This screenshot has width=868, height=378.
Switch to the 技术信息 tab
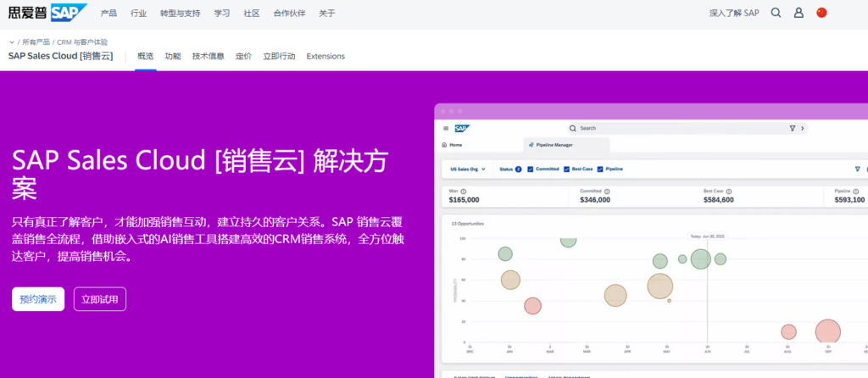pos(209,56)
